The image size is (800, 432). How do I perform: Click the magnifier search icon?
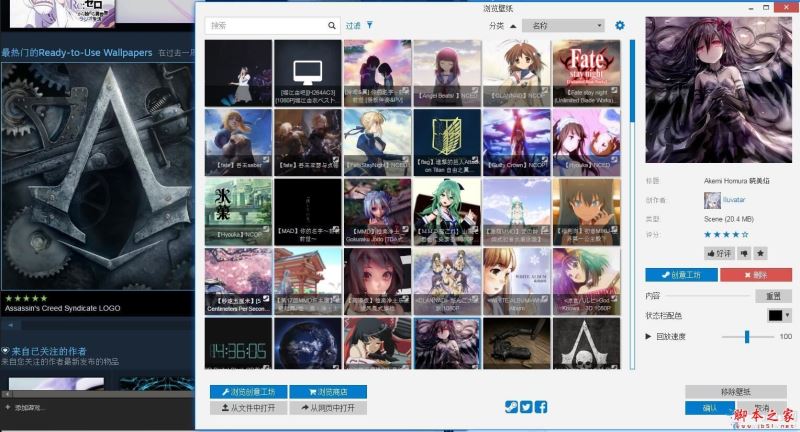tap(332, 26)
